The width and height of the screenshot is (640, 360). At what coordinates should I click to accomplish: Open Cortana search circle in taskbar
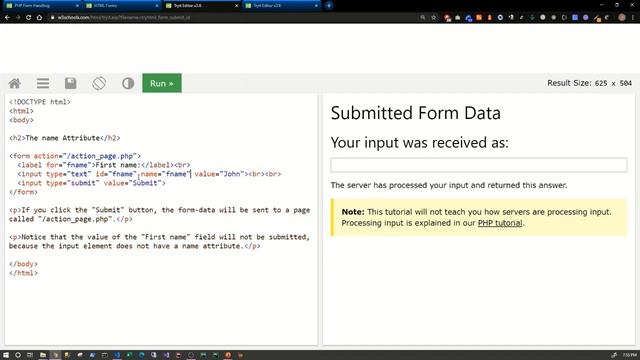[18, 355]
